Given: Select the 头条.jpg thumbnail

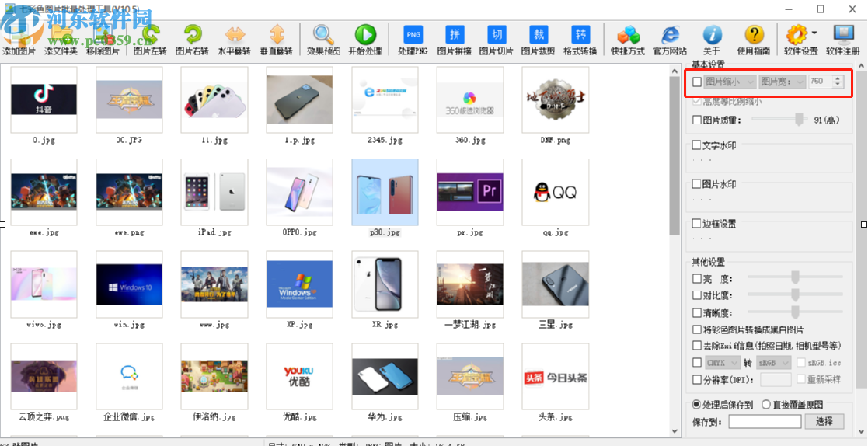Looking at the screenshot, I should tap(556, 376).
